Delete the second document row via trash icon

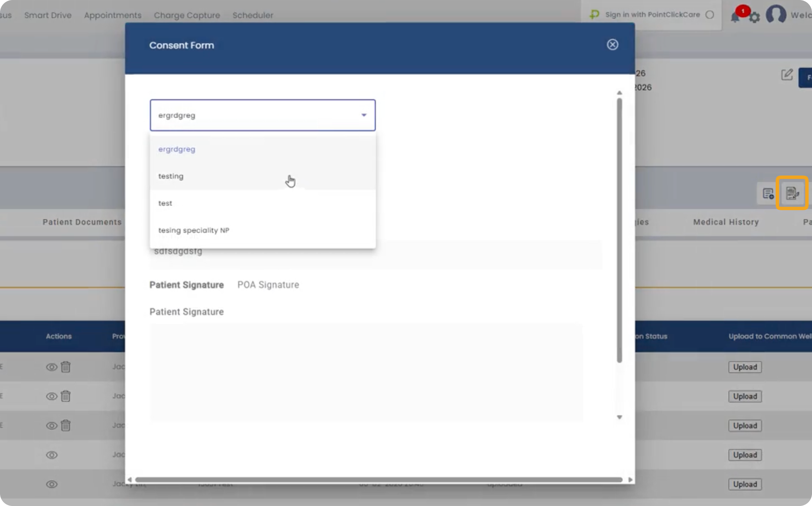pos(66,396)
